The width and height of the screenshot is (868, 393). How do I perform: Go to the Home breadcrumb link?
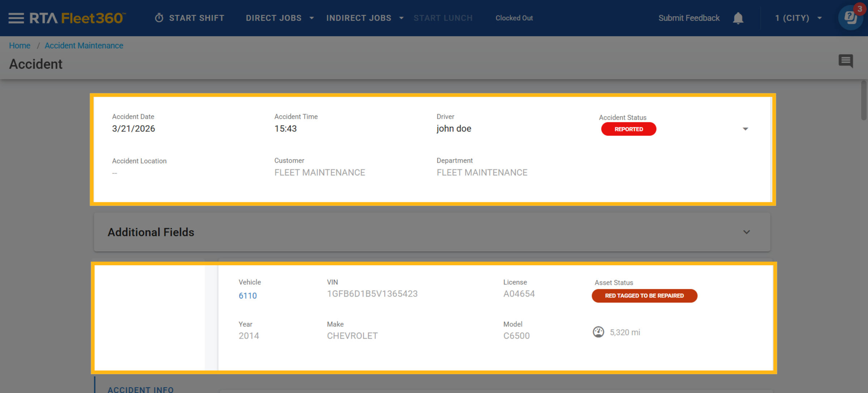pyautogui.click(x=20, y=46)
